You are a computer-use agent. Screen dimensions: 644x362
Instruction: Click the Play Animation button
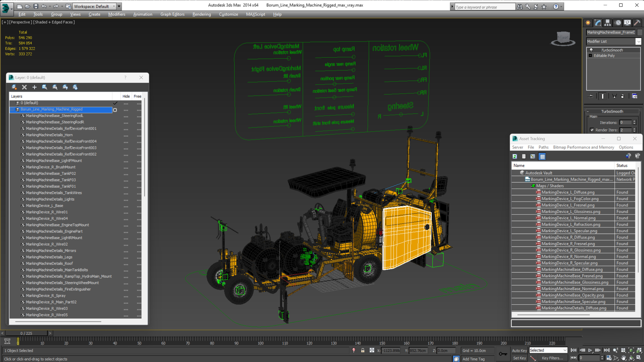click(590, 350)
